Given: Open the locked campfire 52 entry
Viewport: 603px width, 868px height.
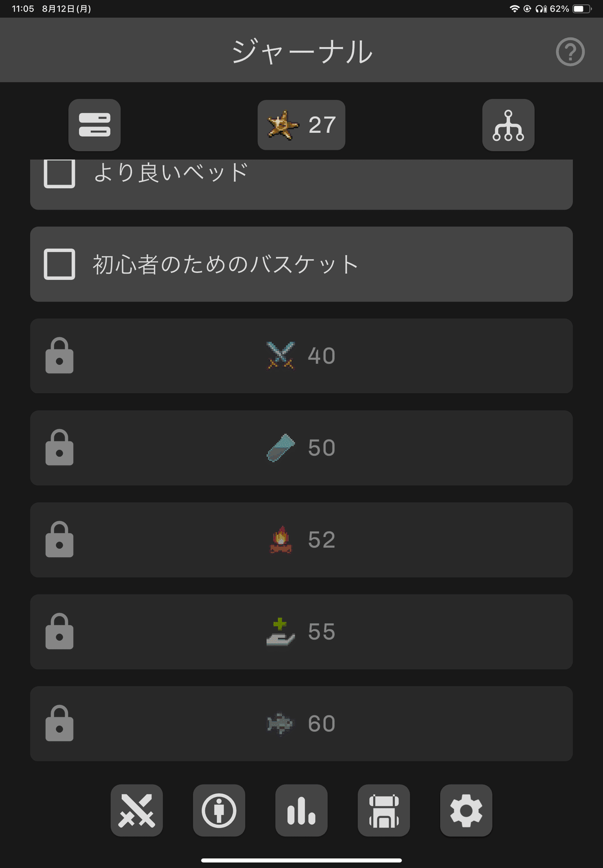Looking at the screenshot, I should pos(59,540).
